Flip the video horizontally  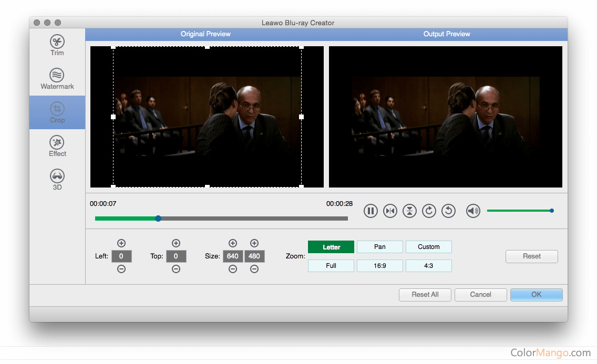(x=390, y=211)
